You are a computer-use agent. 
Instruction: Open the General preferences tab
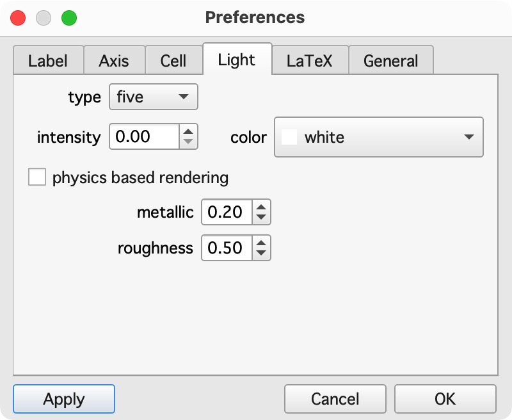(391, 60)
